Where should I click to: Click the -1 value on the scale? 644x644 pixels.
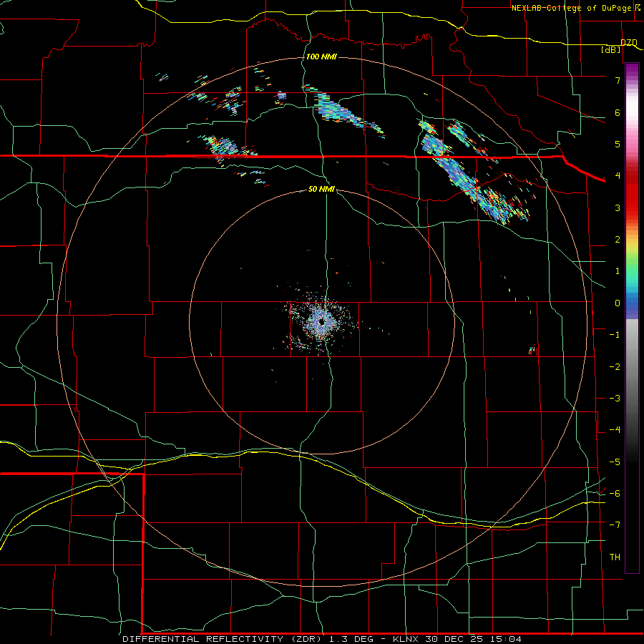[x=615, y=335]
